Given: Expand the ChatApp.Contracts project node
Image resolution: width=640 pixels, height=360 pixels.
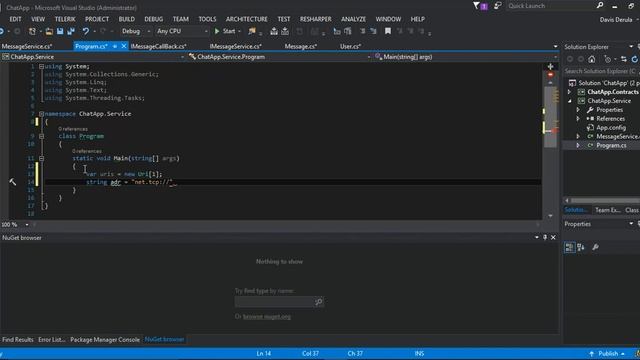Looking at the screenshot, I should tap(569, 92).
